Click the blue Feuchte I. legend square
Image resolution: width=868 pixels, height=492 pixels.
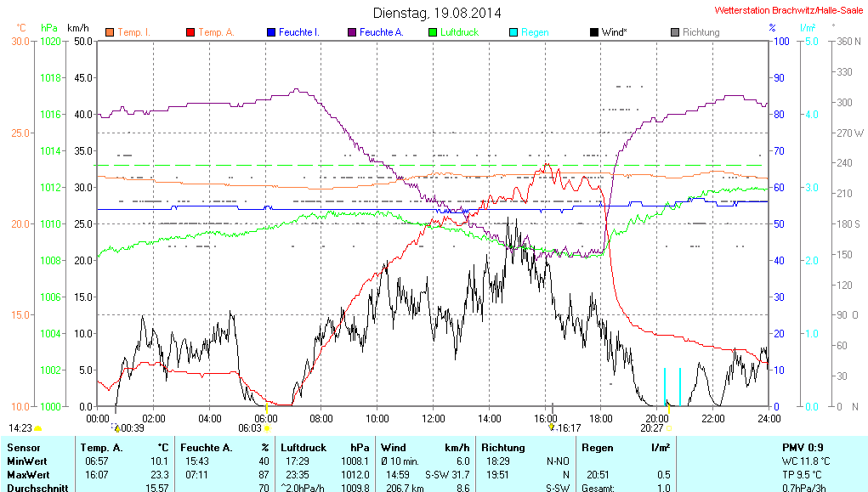pos(271,32)
